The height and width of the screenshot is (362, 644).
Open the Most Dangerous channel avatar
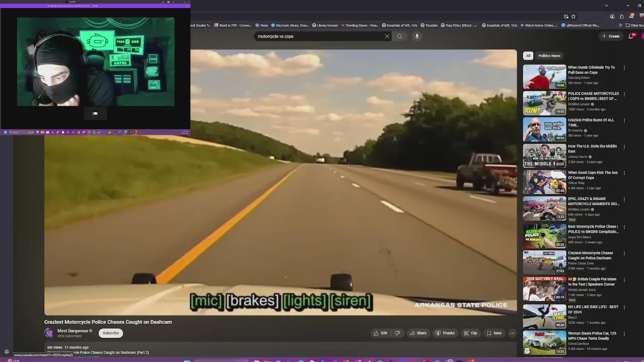(49, 333)
